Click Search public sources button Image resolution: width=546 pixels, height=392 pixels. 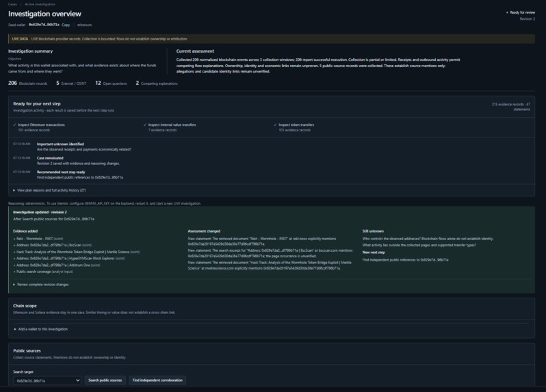click(105, 380)
